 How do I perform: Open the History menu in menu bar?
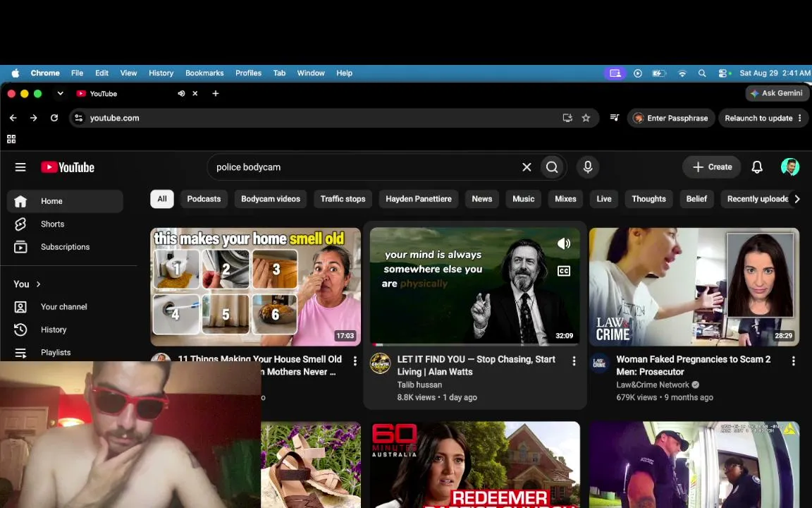point(161,73)
